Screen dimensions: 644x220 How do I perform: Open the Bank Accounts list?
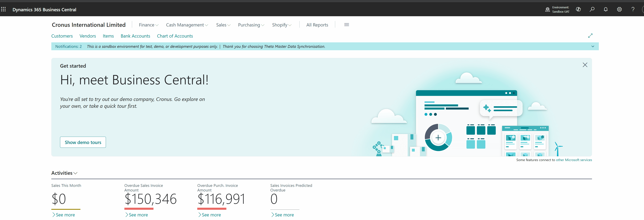135,36
